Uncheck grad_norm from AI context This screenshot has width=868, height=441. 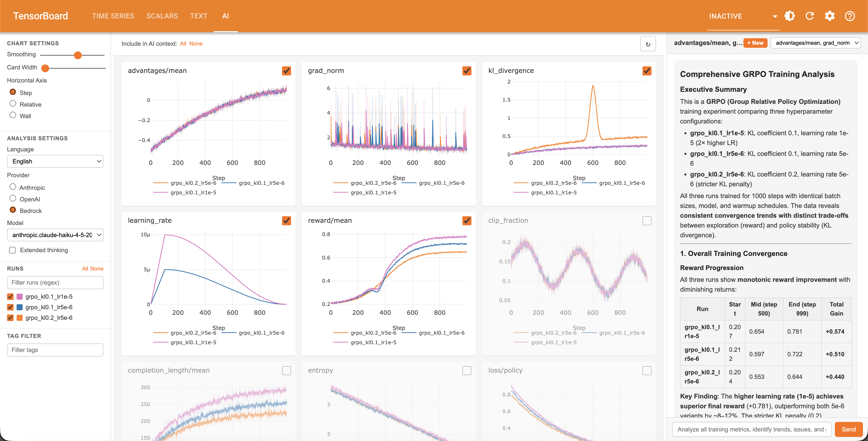point(467,71)
